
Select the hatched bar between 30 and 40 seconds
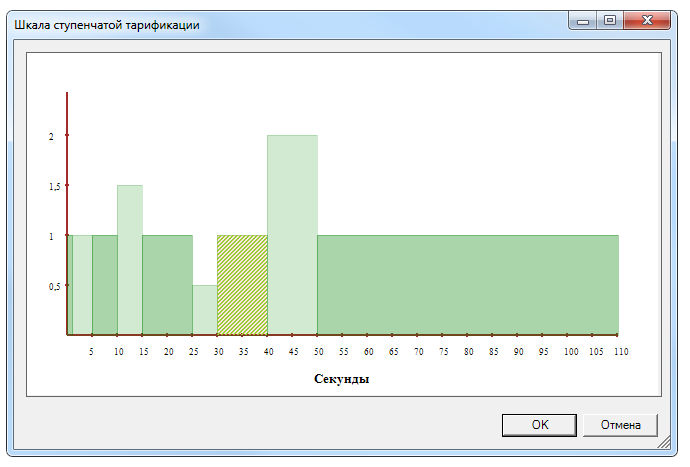point(242,285)
